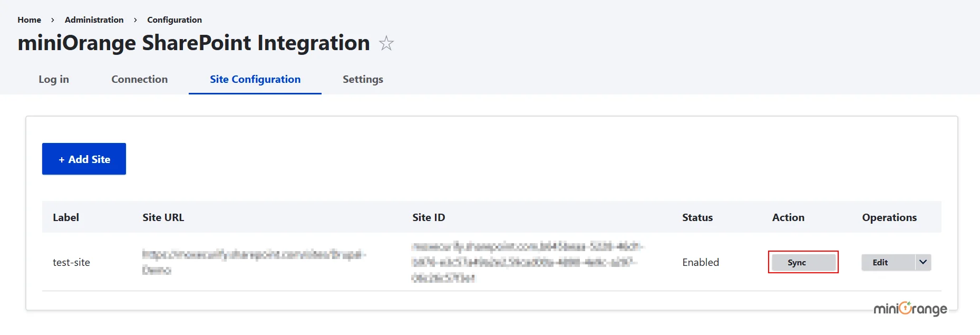Navigate to Home via breadcrumb
Screen dimensions: 980x335
point(29,20)
